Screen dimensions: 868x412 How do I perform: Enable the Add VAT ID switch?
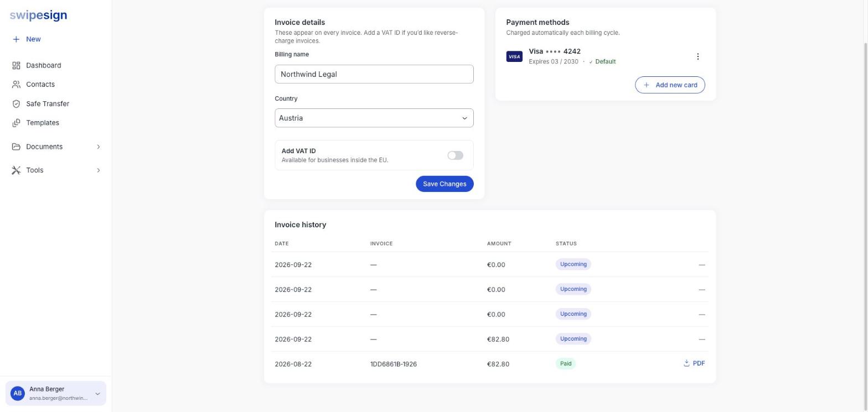pos(455,155)
